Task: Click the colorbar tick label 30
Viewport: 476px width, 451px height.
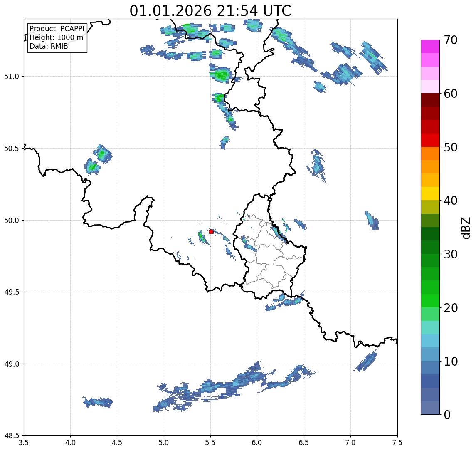Action: tap(451, 254)
